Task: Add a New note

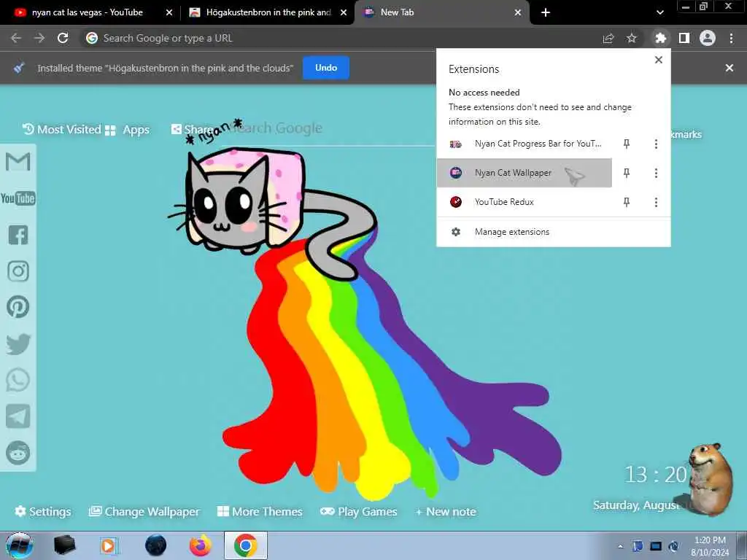Action: (446, 512)
